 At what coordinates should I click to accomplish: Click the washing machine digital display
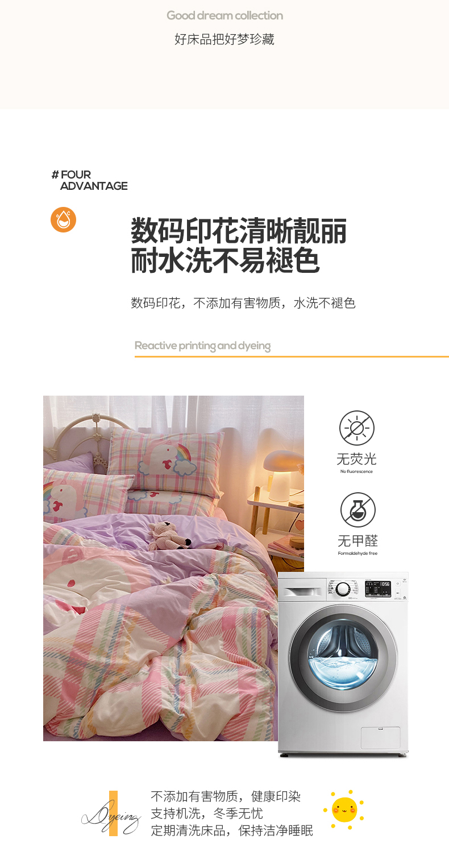click(377, 588)
